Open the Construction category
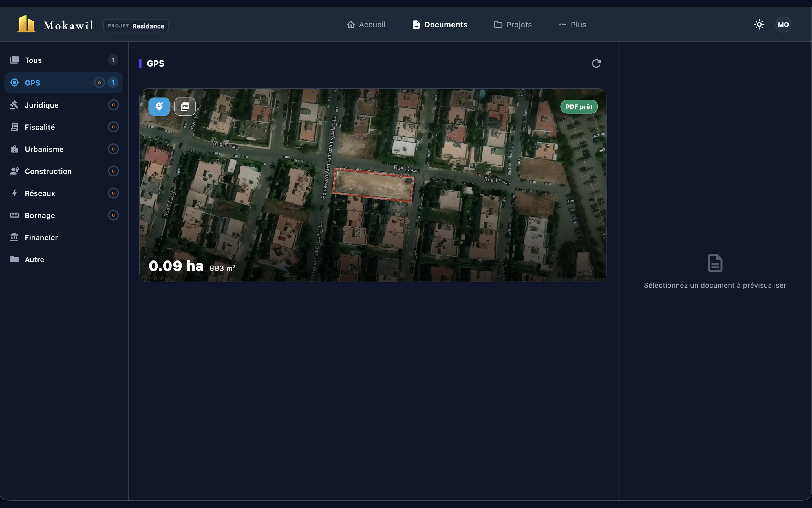Screen dimensions: 812x508 pos(63,171)
